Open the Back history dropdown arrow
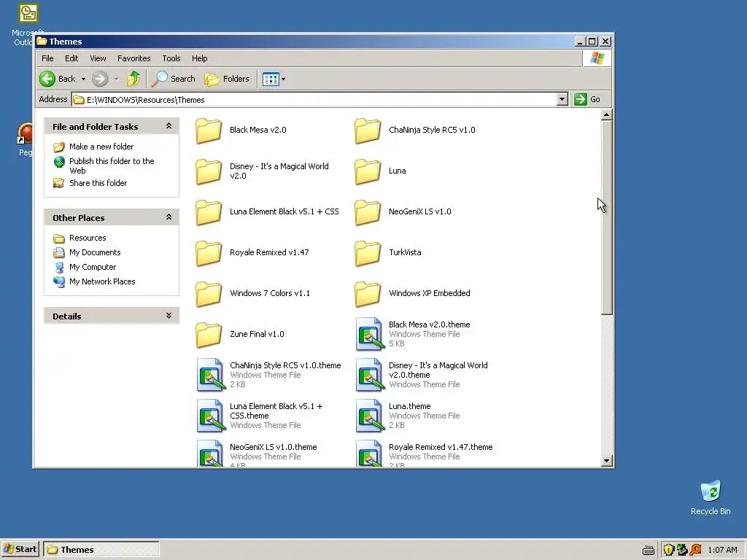This screenshot has height=560, width=747. (x=83, y=79)
